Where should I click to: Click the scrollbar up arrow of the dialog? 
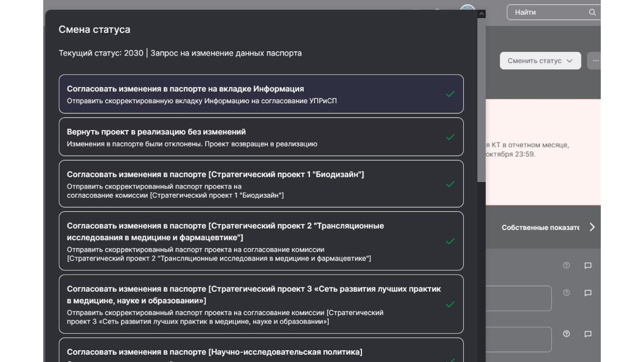[481, 14]
